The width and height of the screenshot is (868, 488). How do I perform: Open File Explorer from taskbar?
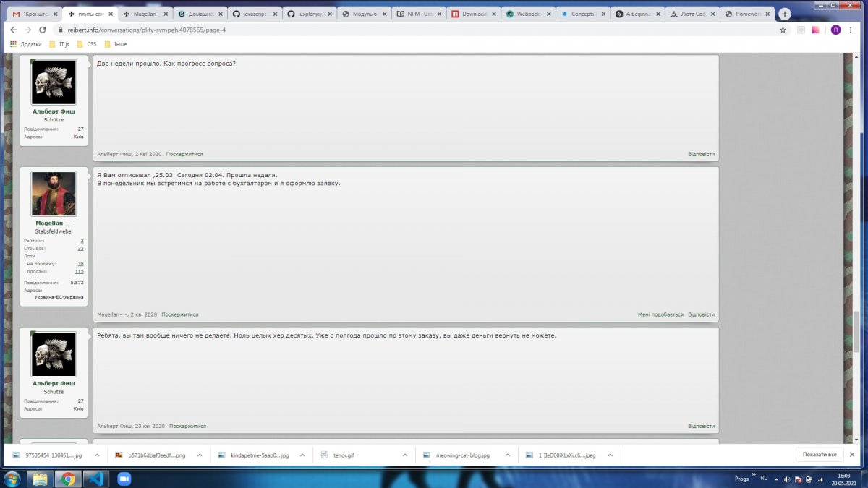(x=41, y=479)
